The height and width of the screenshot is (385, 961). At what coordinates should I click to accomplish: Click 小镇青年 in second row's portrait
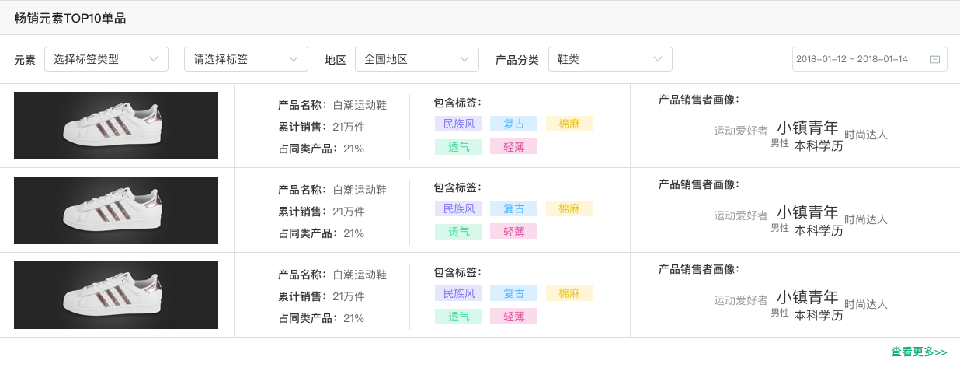coord(807,212)
